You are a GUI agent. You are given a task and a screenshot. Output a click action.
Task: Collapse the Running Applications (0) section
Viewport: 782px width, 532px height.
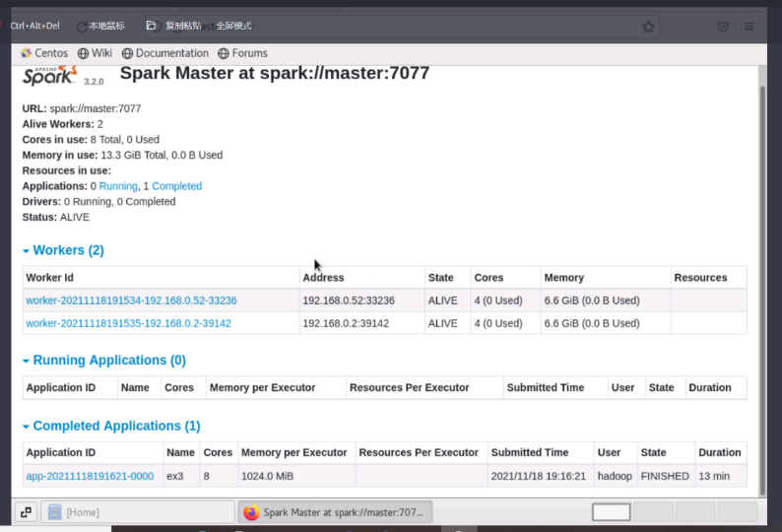pos(104,361)
